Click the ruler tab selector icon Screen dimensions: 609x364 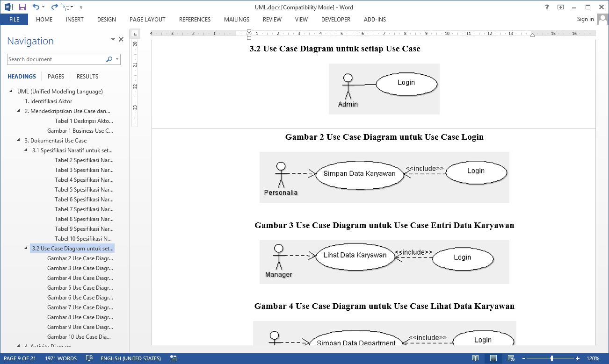click(x=135, y=34)
